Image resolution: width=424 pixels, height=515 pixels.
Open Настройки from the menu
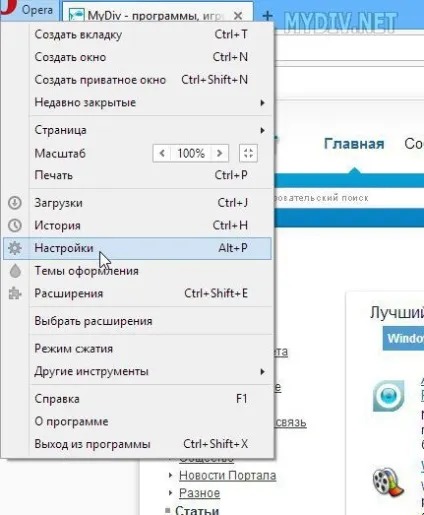pos(138,248)
